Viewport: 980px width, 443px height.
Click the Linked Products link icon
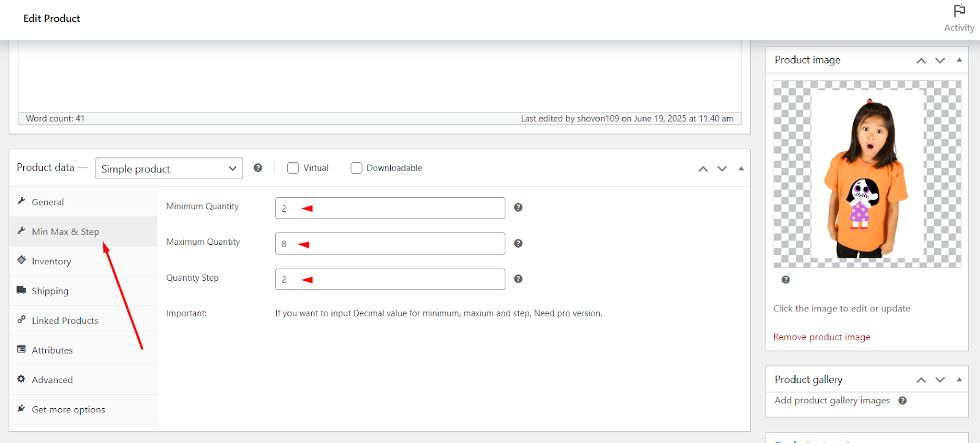[x=21, y=319]
